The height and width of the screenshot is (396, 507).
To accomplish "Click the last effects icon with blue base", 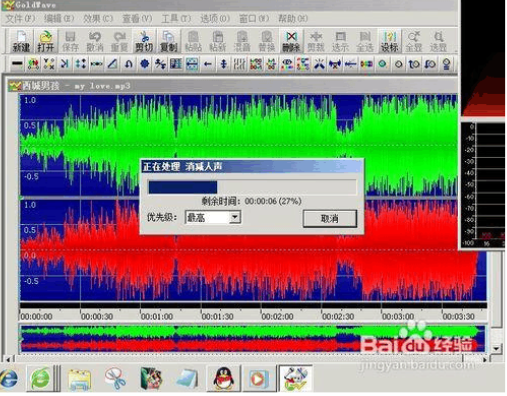I will 446,63.
